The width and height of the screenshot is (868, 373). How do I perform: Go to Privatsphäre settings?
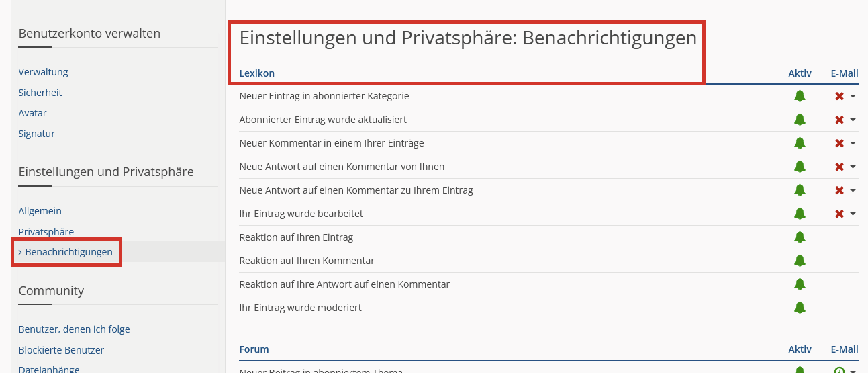pos(46,232)
